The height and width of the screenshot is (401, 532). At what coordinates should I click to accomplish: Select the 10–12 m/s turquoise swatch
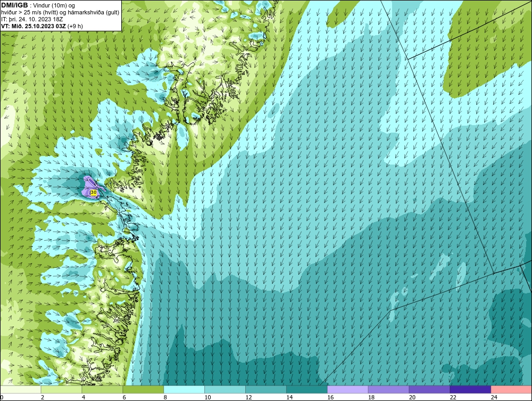point(225,389)
